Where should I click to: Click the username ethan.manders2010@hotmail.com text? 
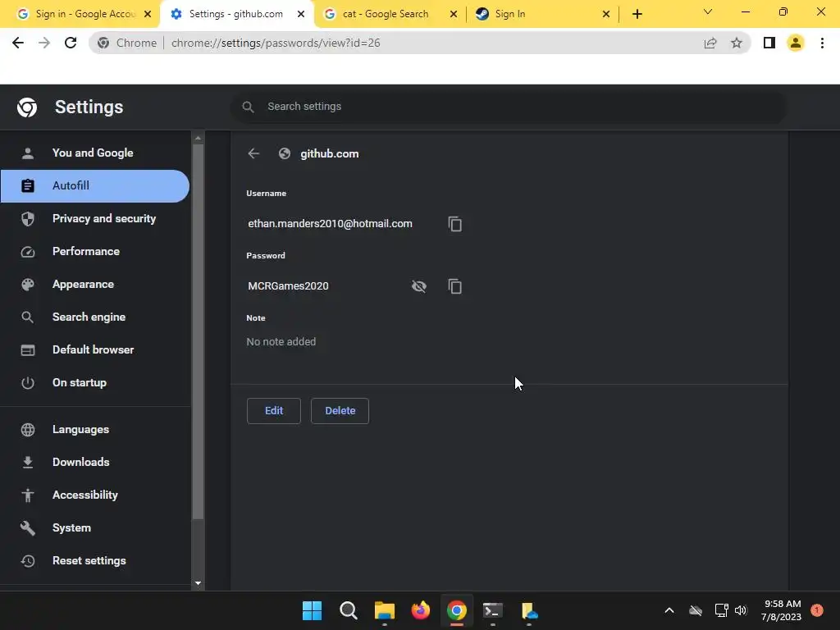330,224
